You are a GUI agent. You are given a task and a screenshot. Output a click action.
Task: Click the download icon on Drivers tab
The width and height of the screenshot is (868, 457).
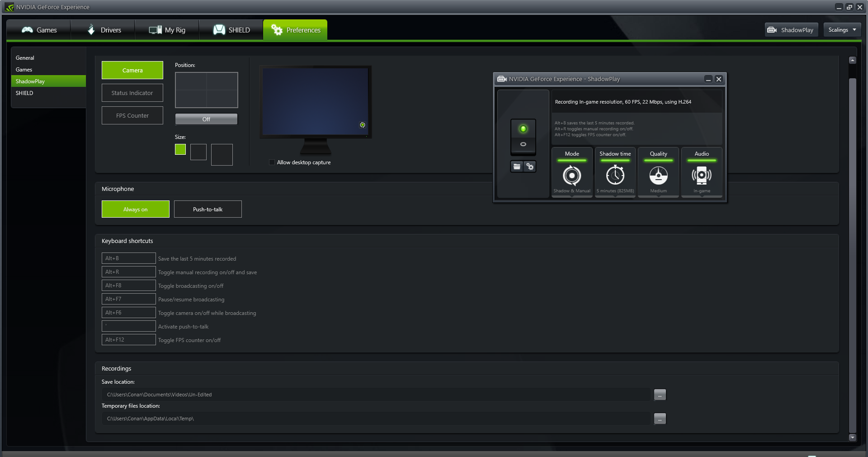click(91, 29)
